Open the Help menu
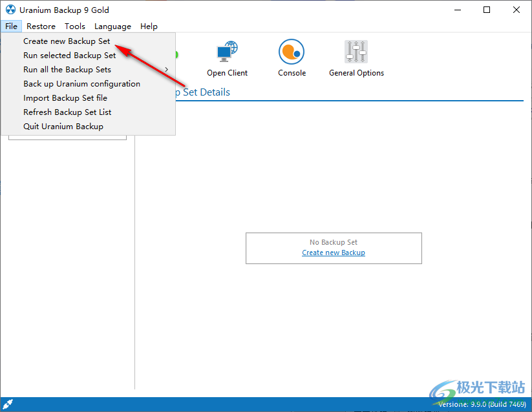This screenshot has width=532, height=412. click(149, 26)
